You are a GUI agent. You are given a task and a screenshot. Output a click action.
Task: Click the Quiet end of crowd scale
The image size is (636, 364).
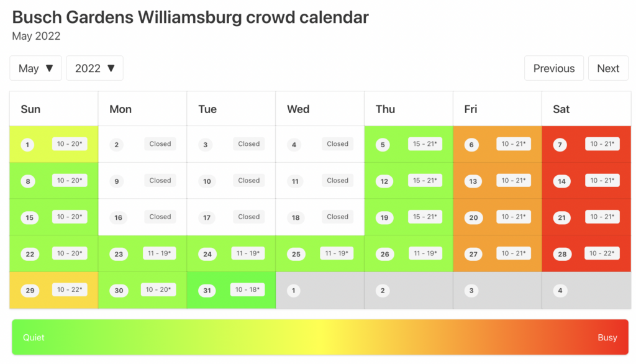point(34,337)
